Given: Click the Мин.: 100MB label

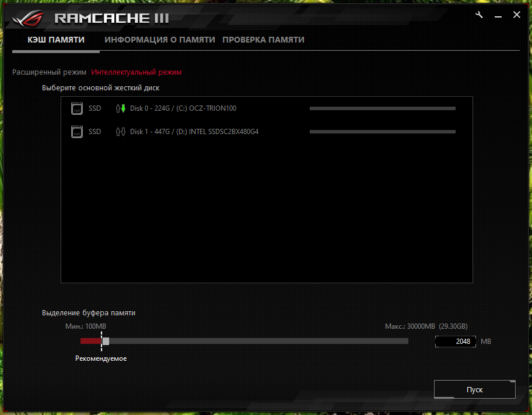Looking at the screenshot, I should [x=86, y=326].
